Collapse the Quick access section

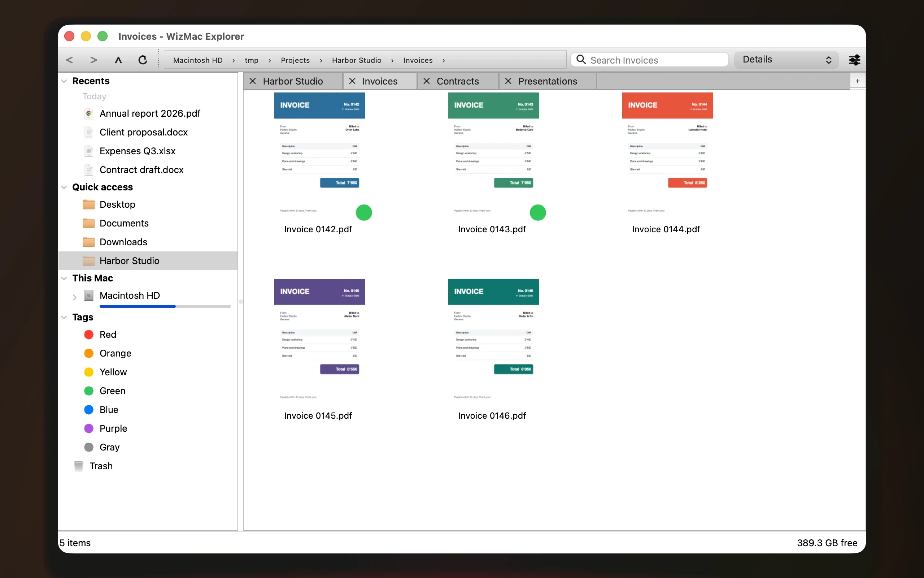pos(64,187)
